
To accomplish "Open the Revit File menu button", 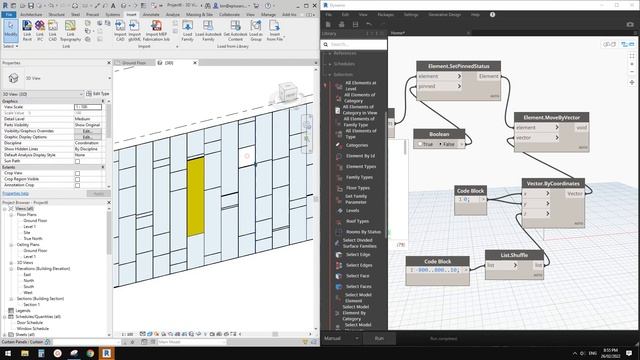I will (x=9, y=15).
